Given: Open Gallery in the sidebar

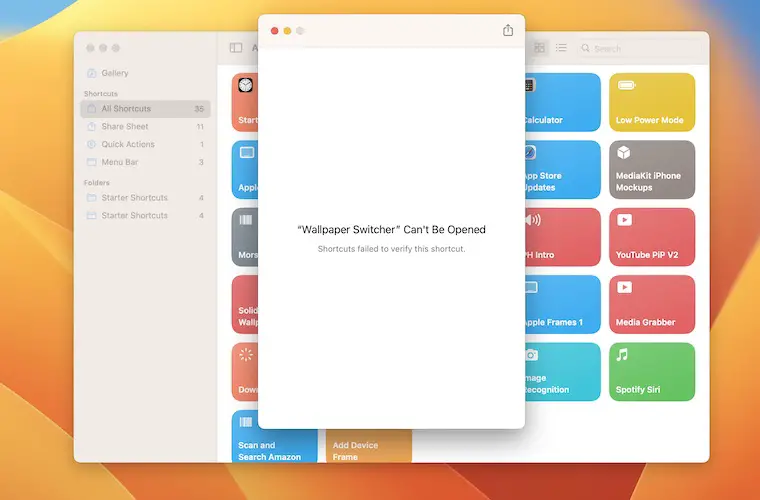Looking at the screenshot, I should 114,73.
